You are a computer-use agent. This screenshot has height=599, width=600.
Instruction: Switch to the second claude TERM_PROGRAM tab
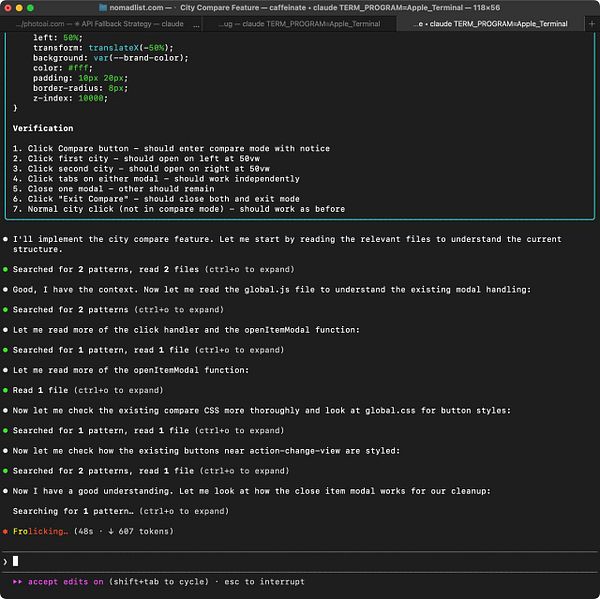[299, 24]
